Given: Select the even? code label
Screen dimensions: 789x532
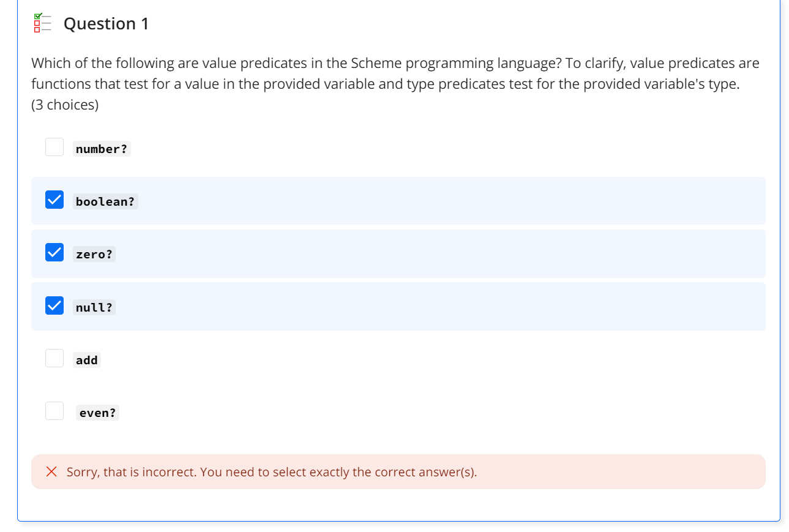Looking at the screenshot, I should [97, 413].
